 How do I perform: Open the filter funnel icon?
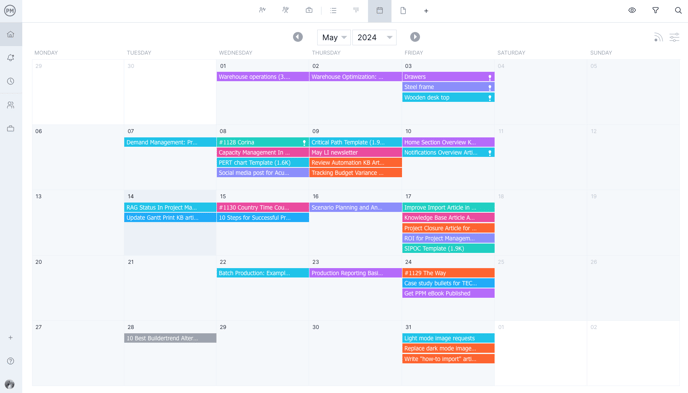(x=656, y=11)
